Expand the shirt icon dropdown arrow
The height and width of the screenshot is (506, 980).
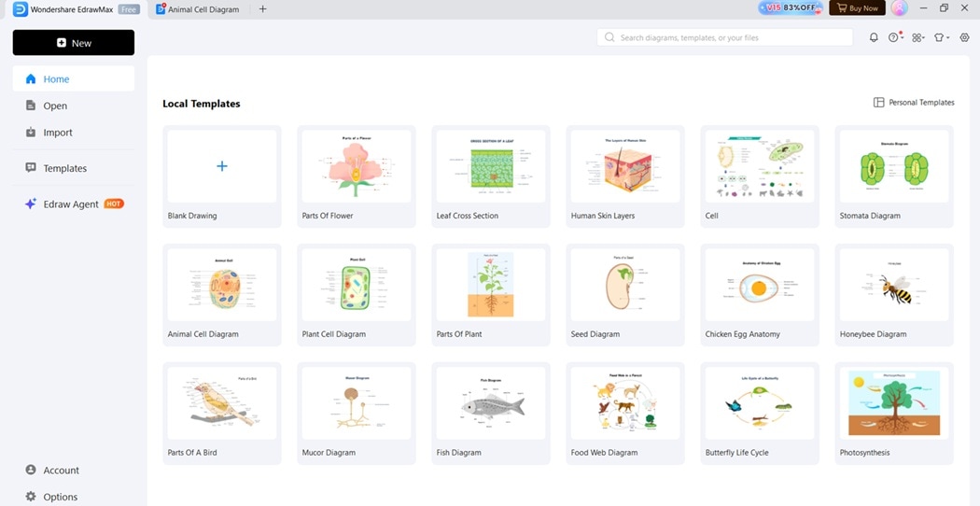947,38
